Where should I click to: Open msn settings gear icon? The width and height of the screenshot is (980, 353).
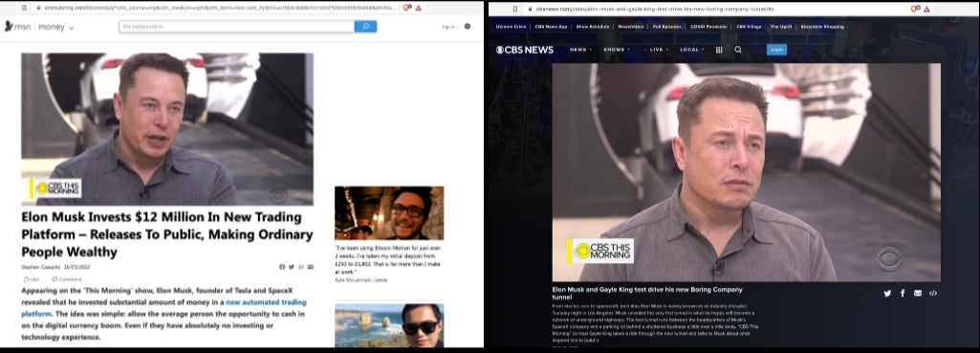tap(468, 26)
